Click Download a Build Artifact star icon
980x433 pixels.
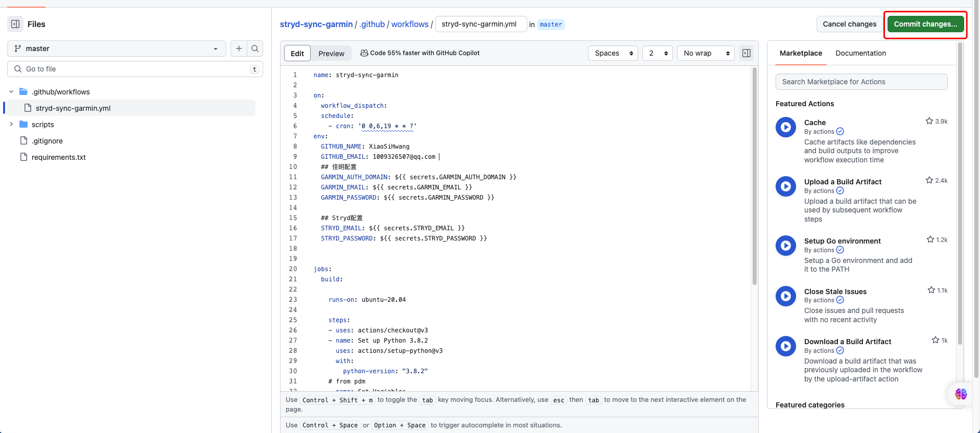click(x=935, y=340)
